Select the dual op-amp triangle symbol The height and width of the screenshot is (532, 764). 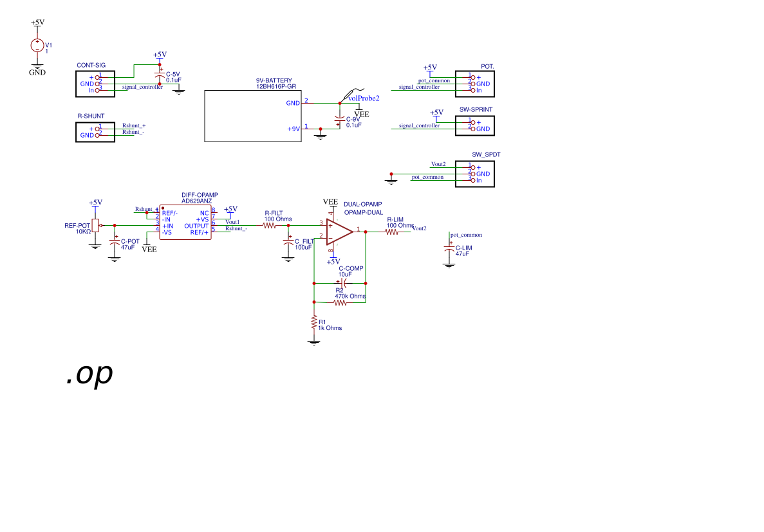click(x=340, y=232)
